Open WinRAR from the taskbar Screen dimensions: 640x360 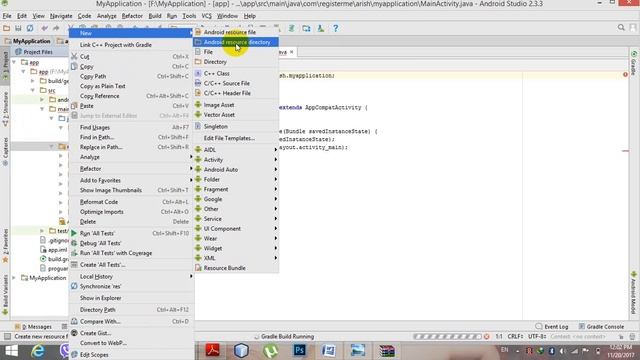tap(387, 351)
